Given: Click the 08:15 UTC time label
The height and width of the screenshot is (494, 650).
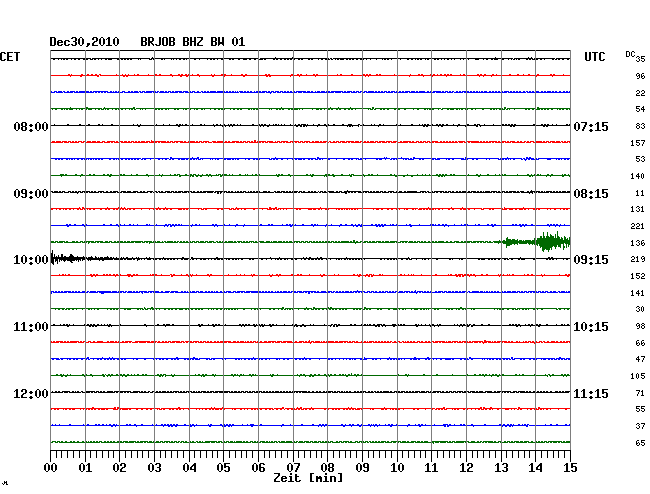Looking at the screenshot, I should coord(591,194).
